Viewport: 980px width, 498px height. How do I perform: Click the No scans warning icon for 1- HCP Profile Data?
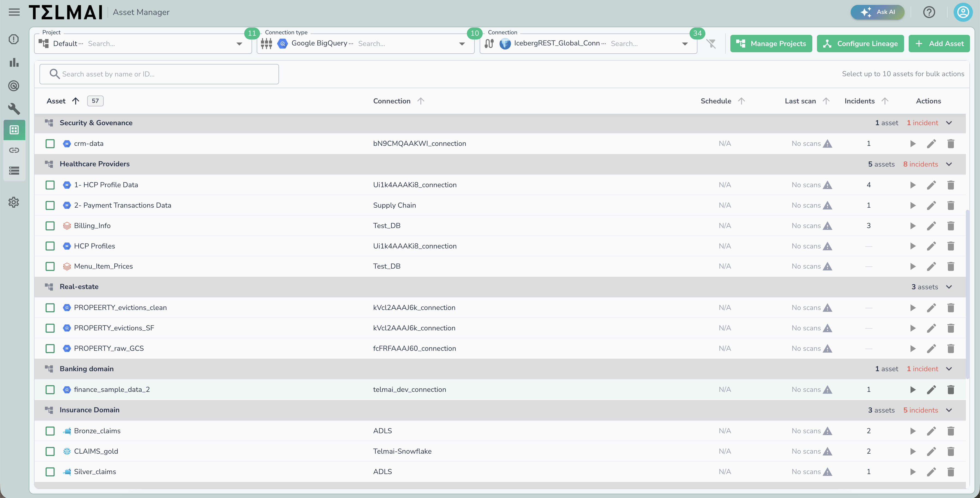[827, 185]
